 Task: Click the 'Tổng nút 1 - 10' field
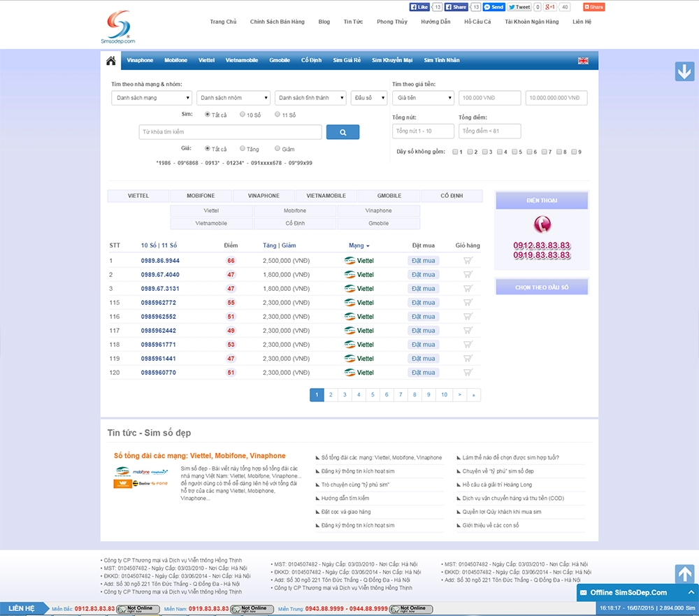coord(423,131)
